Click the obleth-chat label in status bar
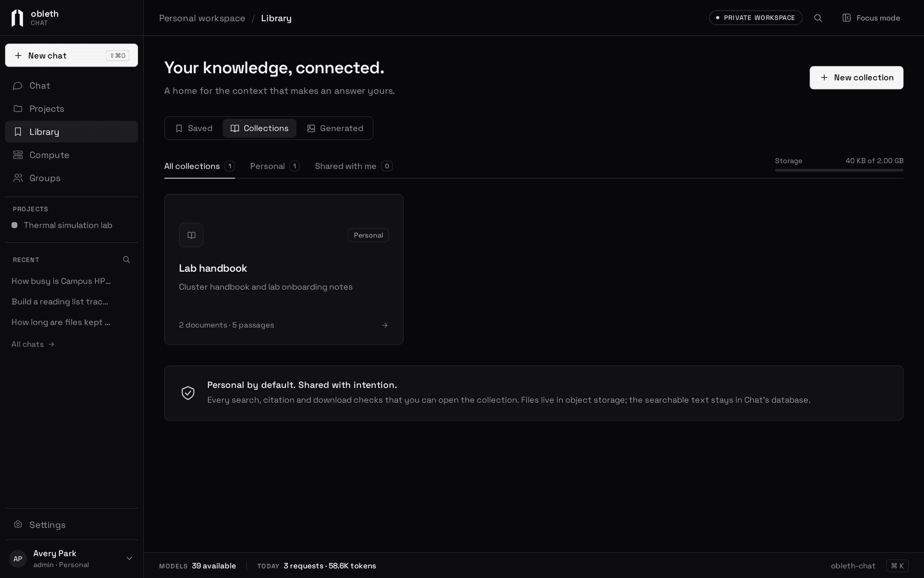Image resolution: width=924 pixels, height=578 pixels. (853, 566)
